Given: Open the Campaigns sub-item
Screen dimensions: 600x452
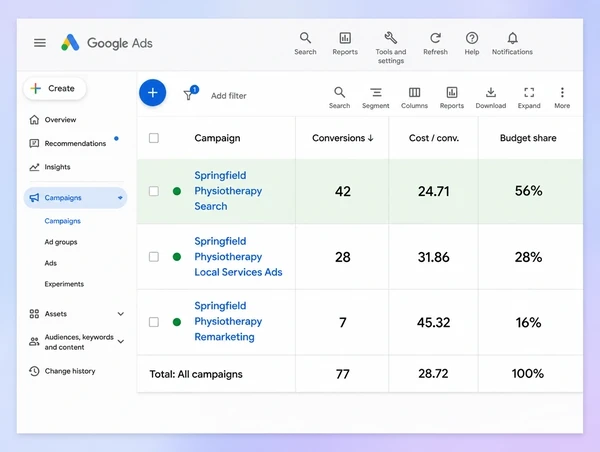Looking at the screenshot, I should pyautogui.click(x=62, y=221).
